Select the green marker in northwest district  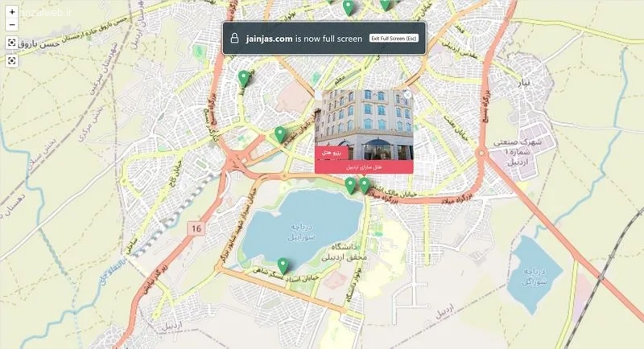click(x=244, y=78)
